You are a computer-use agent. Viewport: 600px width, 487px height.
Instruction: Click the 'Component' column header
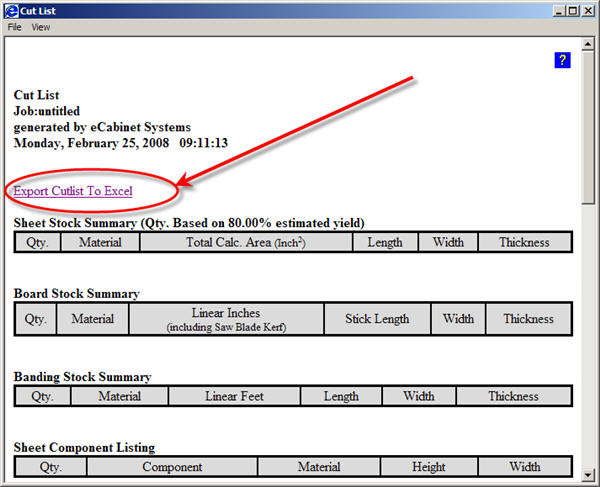(172, 467)
